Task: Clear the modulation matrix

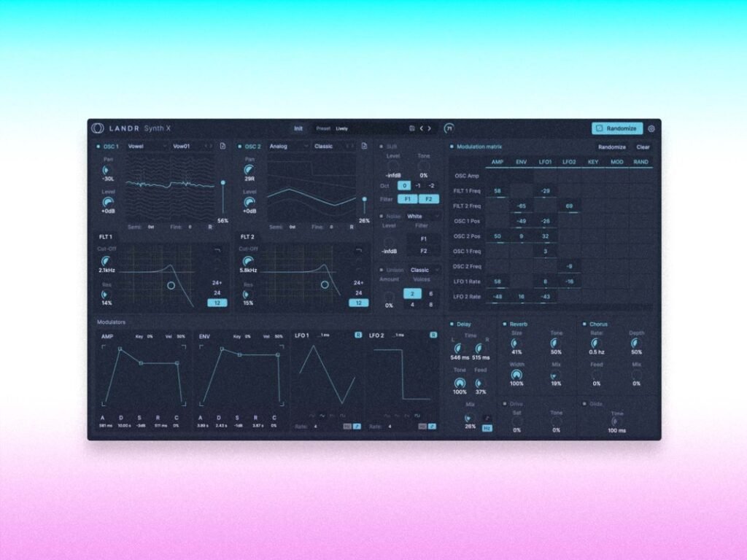Action: click(x=644, y=146)
